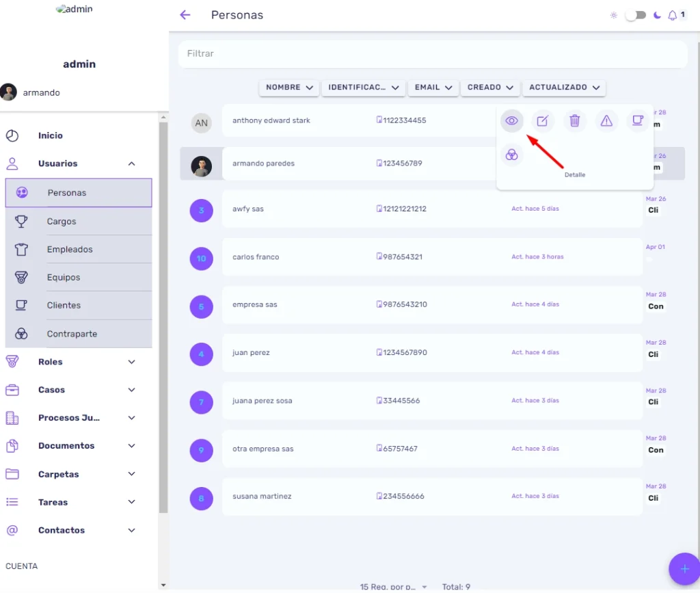Click the sidebar scroll-up arrow
700x593 pixels.
point(163,117)
